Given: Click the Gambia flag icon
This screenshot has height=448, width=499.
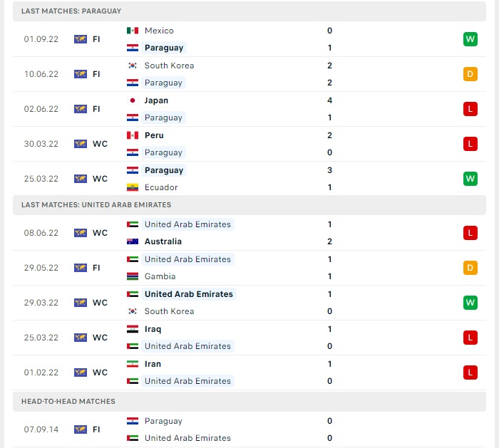Looking at the screenshot, I should point(133,276).
